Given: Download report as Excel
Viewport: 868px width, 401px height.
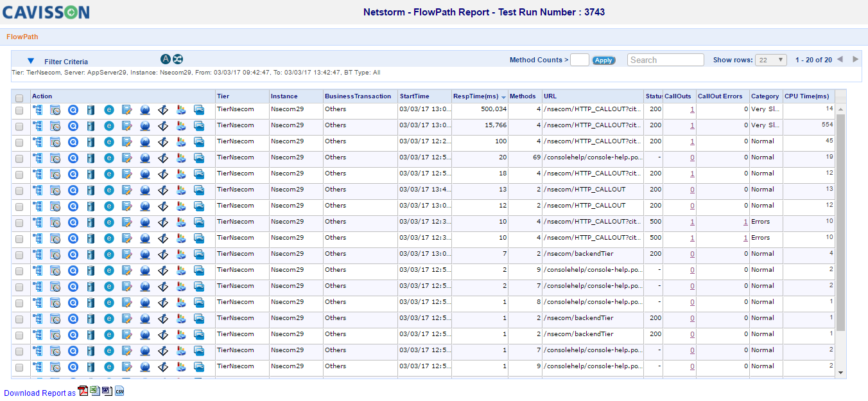Looking at the screenshot, I should [95, 391].
